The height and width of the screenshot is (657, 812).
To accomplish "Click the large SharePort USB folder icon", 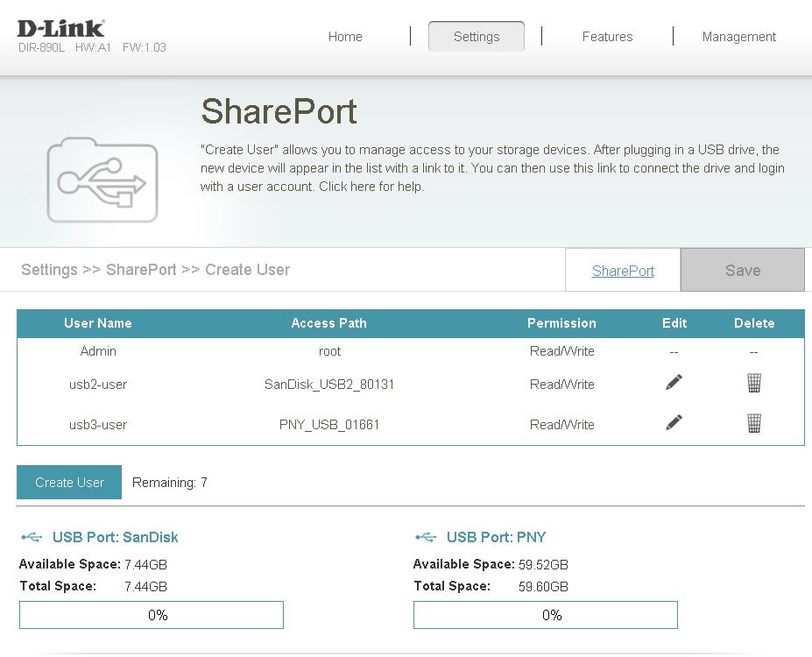I will (x=102, y=180).
